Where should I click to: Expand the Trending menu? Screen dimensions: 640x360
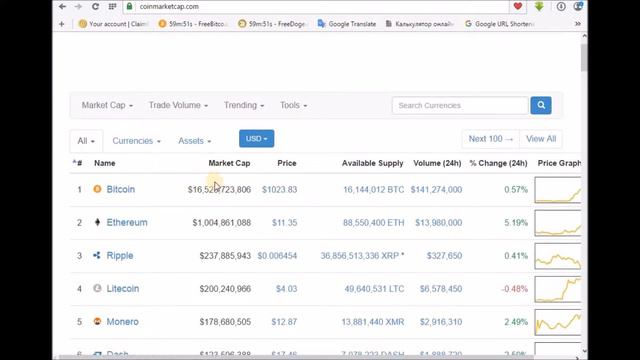[x=244, y=105]
